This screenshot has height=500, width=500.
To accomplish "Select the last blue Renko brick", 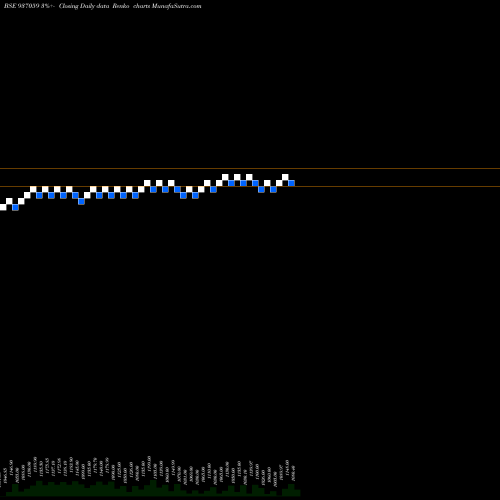I will pos(291,183).
